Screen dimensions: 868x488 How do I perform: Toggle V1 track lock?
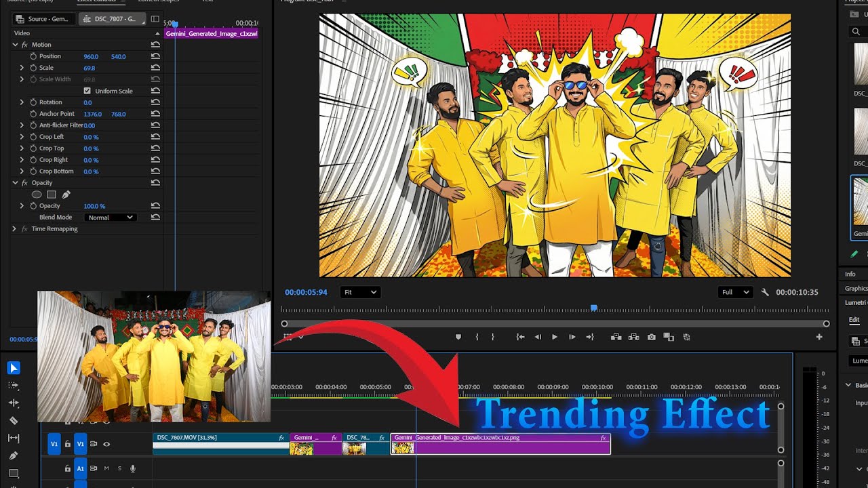point(68,445)
